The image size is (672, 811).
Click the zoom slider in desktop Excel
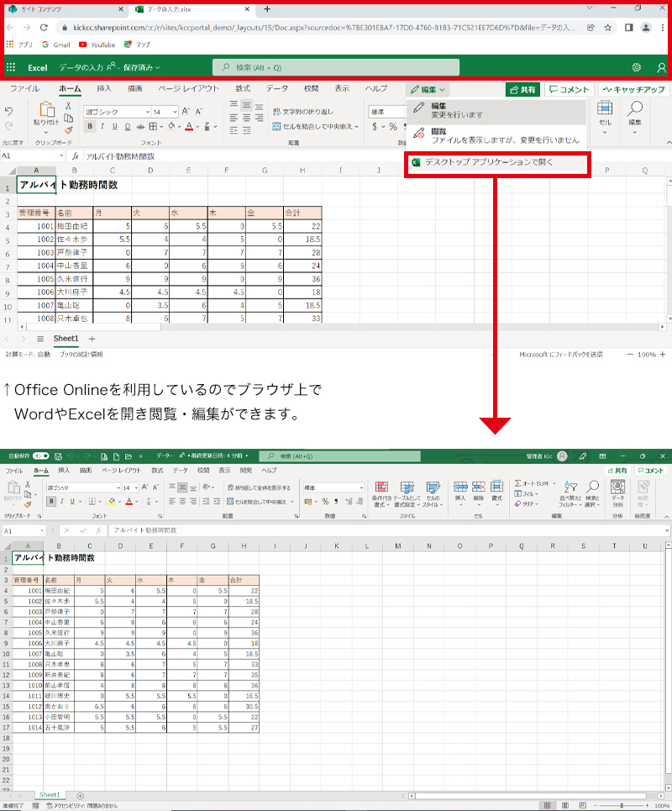(622, 805)
